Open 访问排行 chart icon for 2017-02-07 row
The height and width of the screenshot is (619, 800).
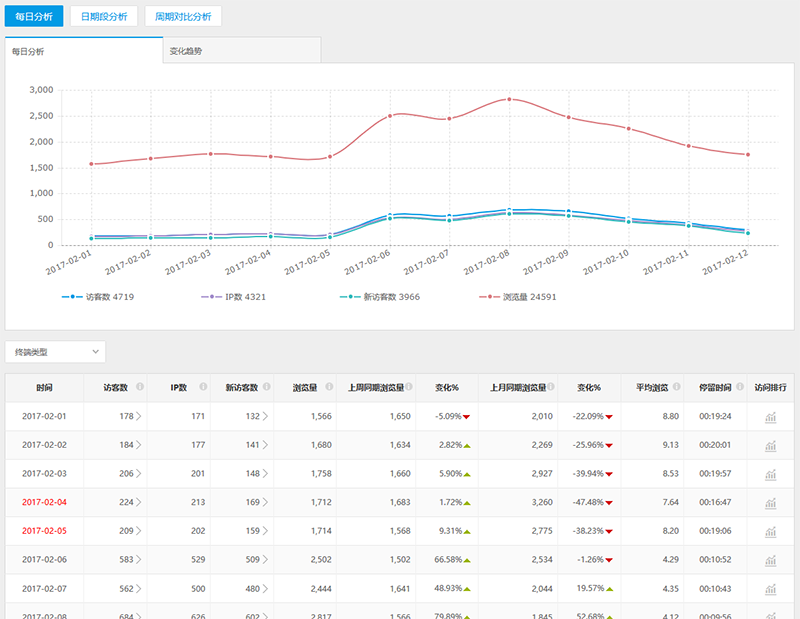point(770,586)
